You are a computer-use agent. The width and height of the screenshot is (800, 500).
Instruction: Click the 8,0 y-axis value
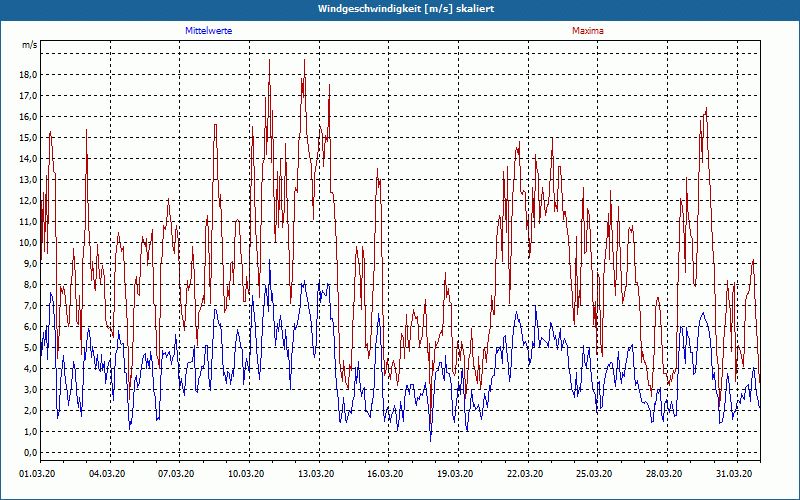[x=31, y=285]
